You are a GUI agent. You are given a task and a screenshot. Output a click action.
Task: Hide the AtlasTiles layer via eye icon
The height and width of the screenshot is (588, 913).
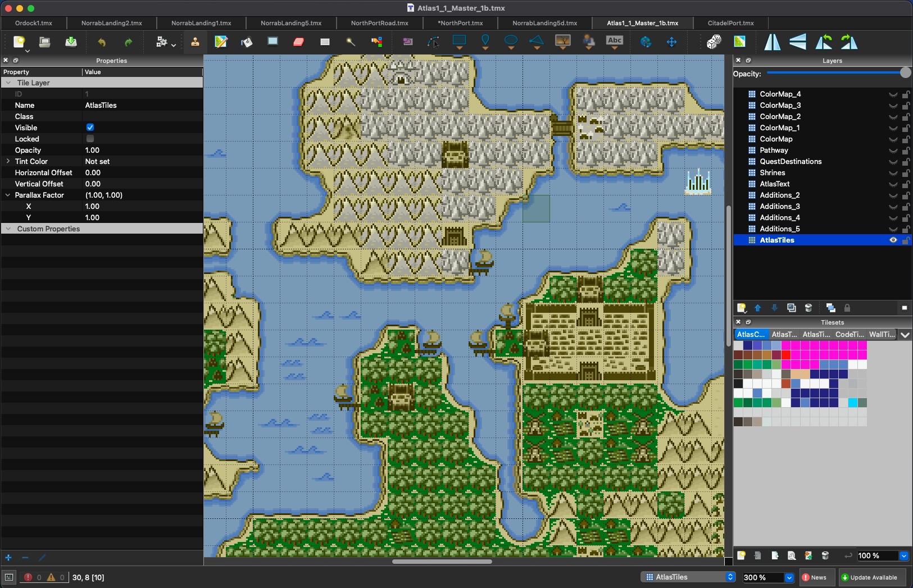893,240
